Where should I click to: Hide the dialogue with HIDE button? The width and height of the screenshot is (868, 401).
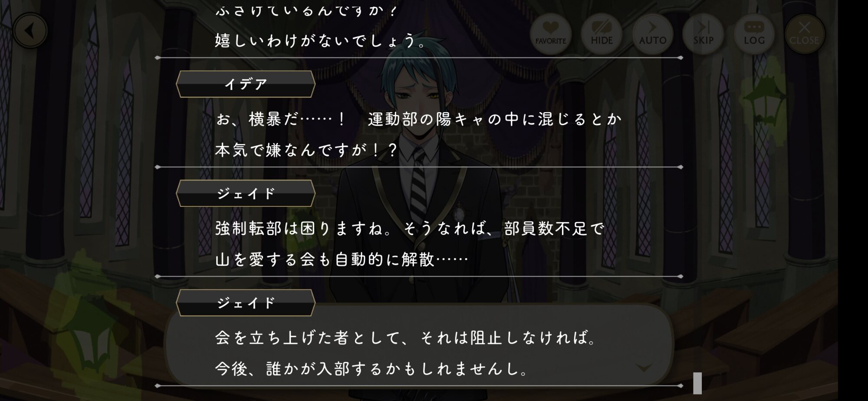602,34
